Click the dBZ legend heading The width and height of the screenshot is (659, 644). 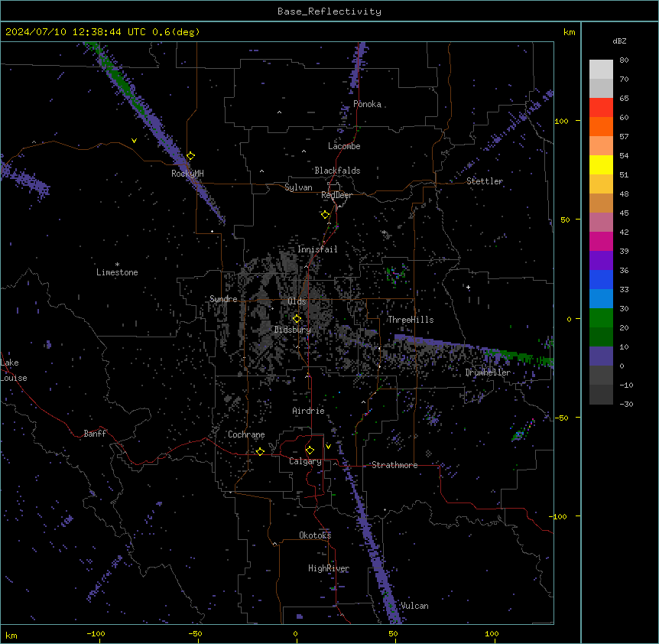[x=619, y=41]
